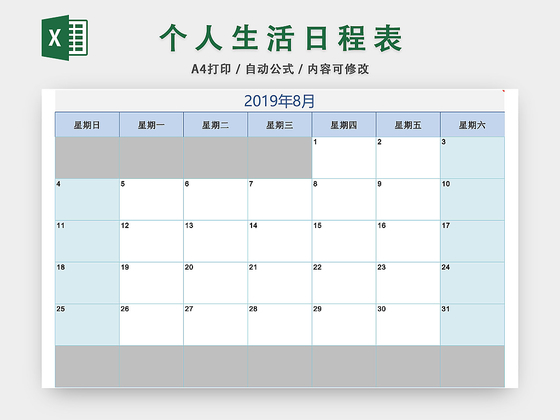Viewport: 560px width, 420px height.
Task: Select the day 13 calendar cell
Action: click(x=215, y=241)
